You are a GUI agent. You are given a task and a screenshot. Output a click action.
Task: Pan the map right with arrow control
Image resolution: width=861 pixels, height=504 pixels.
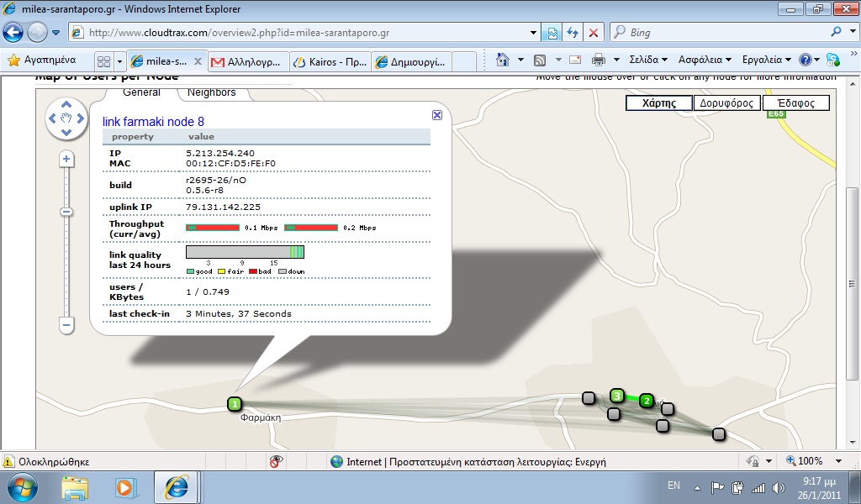80,118
